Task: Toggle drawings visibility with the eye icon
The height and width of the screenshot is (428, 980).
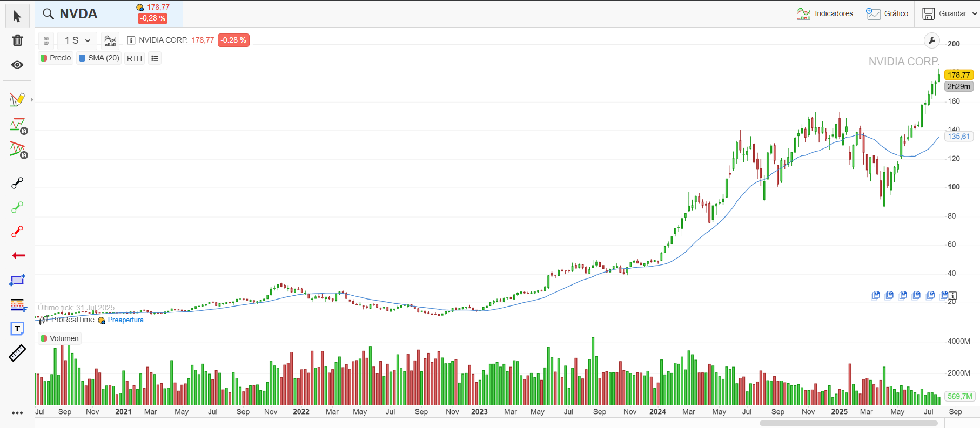Action: point(17,65)
